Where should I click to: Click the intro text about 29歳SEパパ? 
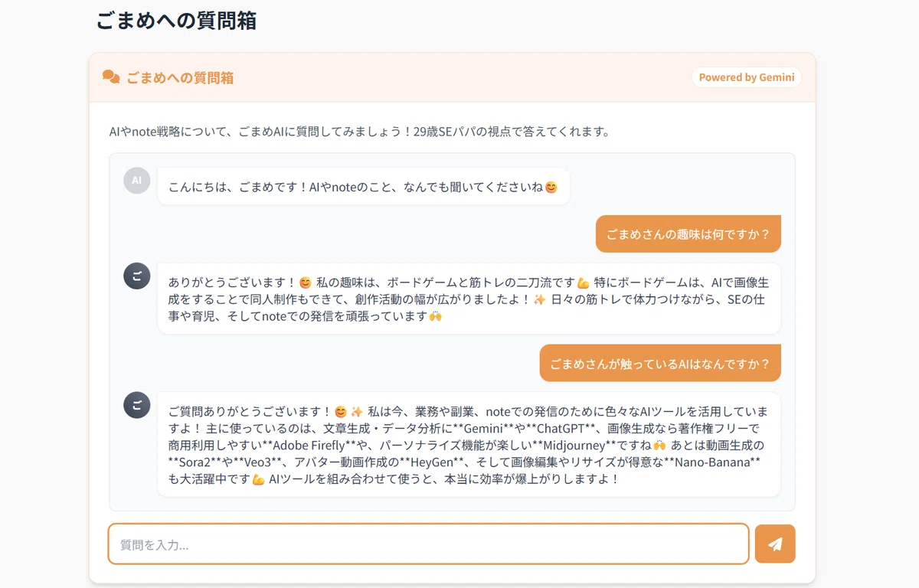click(359, 132)
